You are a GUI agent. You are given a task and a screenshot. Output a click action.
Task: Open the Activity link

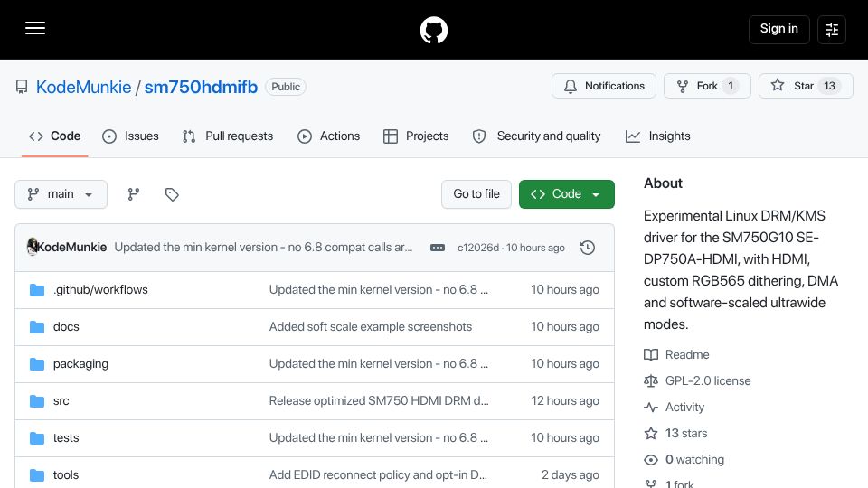click(x=684, y=408)
